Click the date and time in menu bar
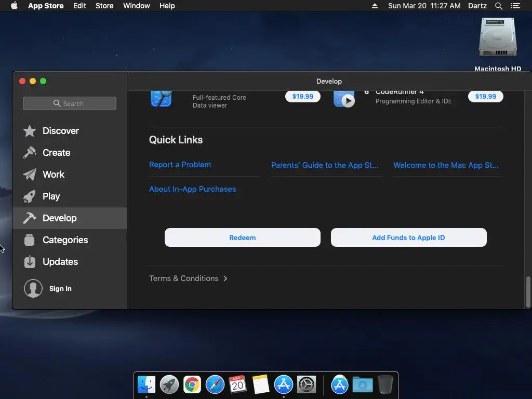 point(424,6)
